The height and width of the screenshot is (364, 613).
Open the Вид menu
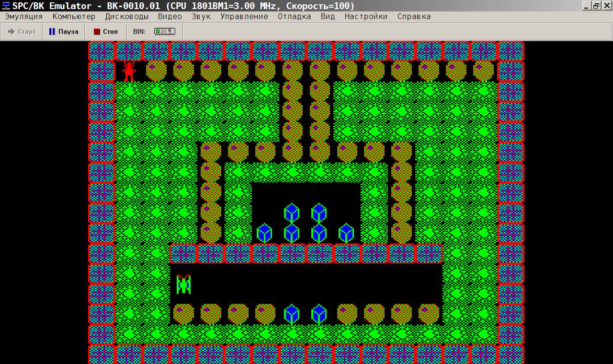[x=328, y=16]
